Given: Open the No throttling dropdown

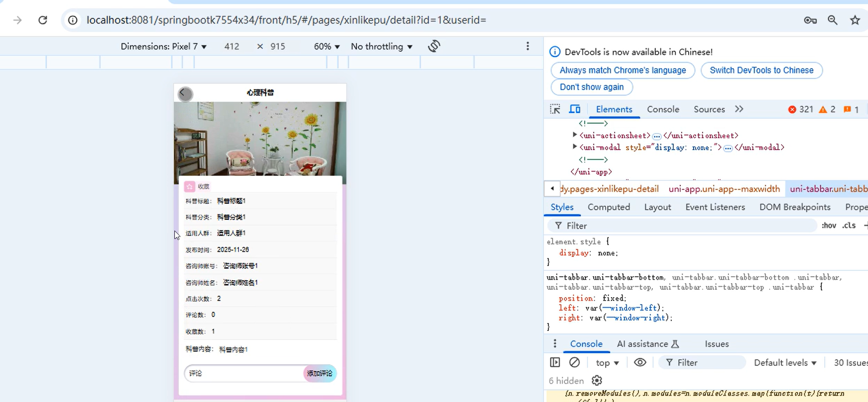Looking at the screenshot, I should coord(382,46).
